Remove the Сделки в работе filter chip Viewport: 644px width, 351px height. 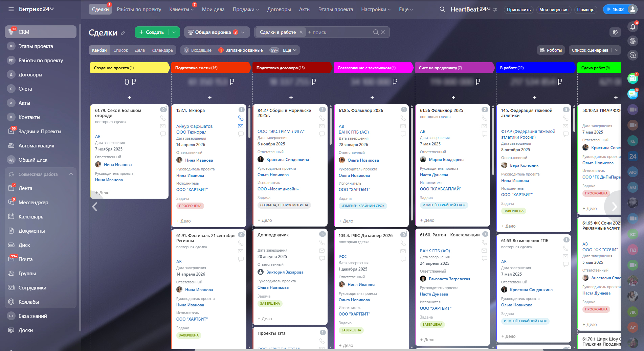[301, 32]
